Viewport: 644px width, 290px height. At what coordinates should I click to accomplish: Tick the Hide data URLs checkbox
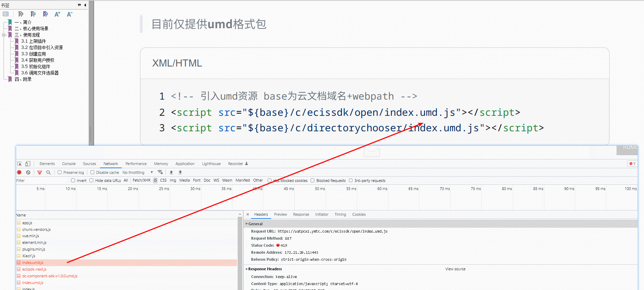point(92,181)
